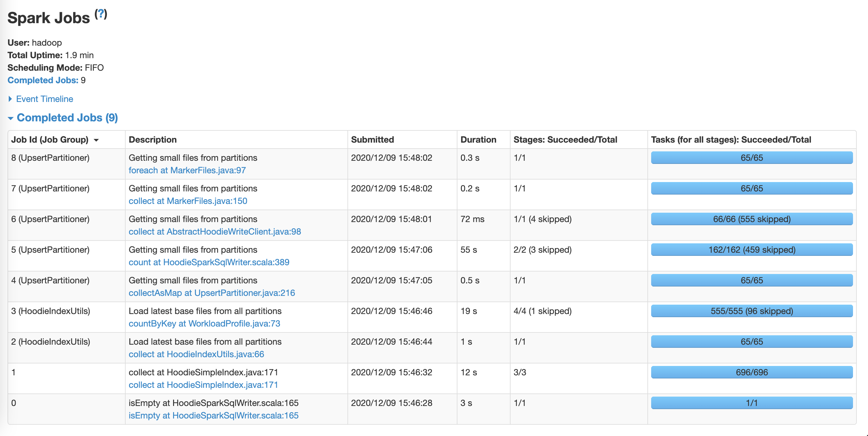Click the (?) help icon beside Spark Jobs
The height and width of the screenshot is (436, 868).
tap(101, 14)
